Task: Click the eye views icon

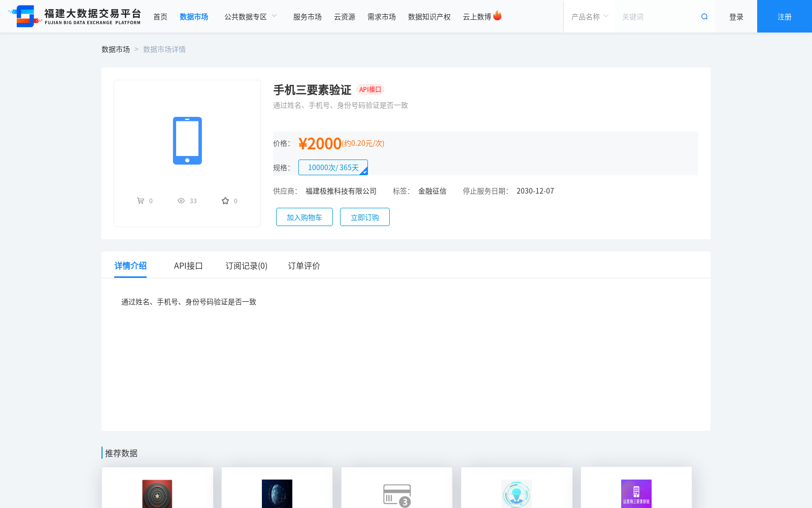Action: 181,201
